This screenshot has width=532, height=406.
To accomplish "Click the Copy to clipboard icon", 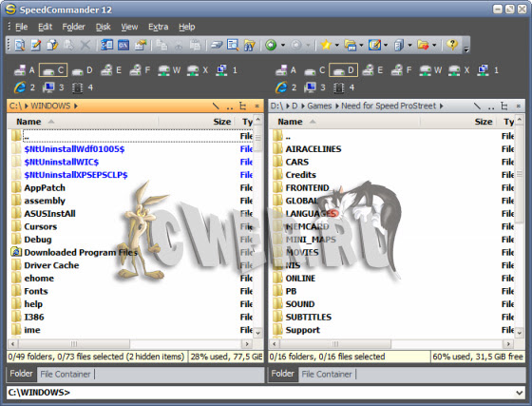I will (x=161, y=45).
